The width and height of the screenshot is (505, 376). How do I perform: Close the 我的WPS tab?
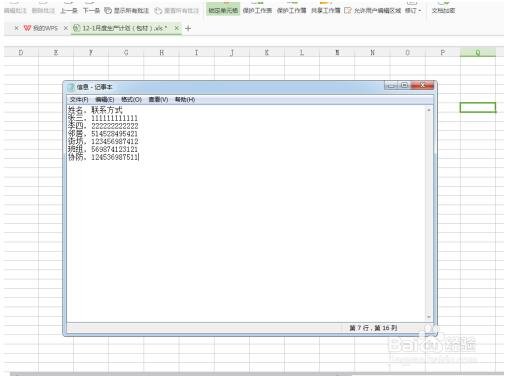point(66,28)
